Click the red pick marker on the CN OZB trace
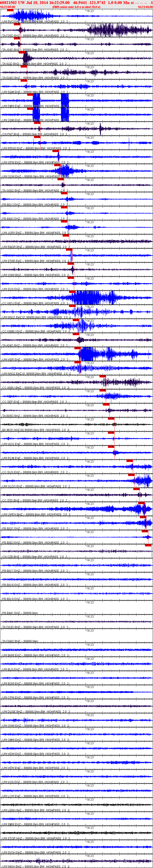The height and width of the screenshot is (868, 153). tap(148, 545)
